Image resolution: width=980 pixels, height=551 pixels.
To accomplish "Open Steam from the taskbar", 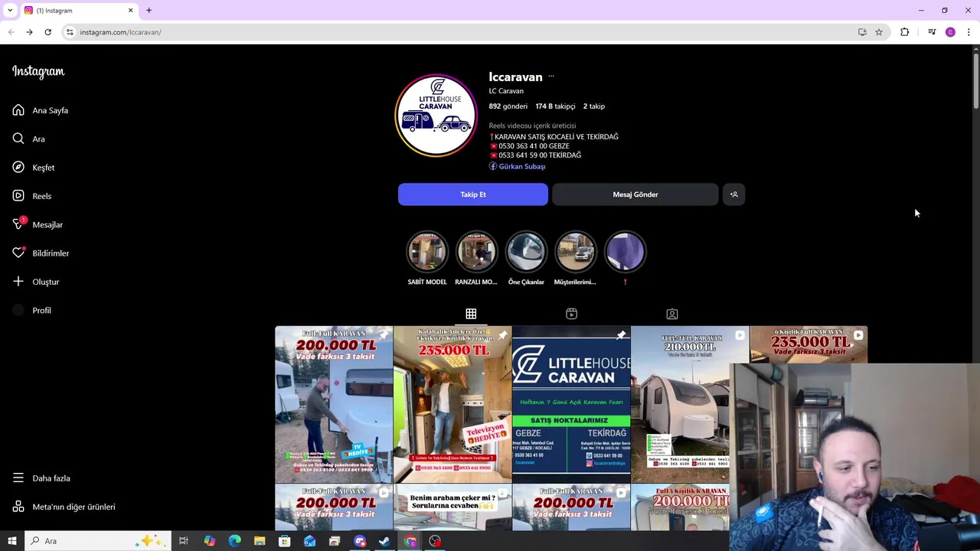I will point(385,541).
